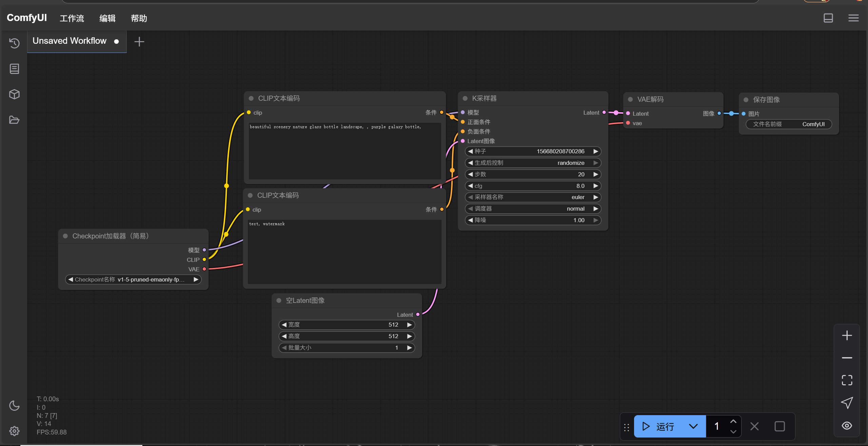Toggle dark theme moon icon
868x446 pixels.
pos(14,406)
